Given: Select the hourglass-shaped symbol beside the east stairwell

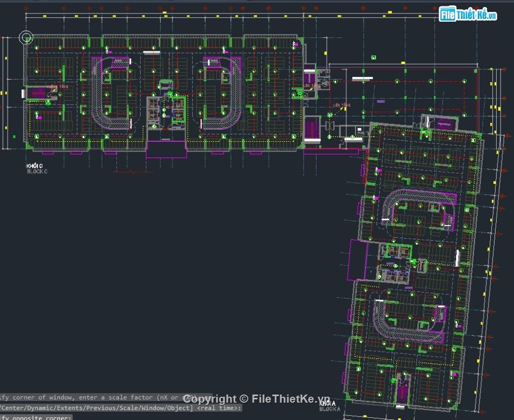Looking at the screenshot, I should tap(330, 126).
